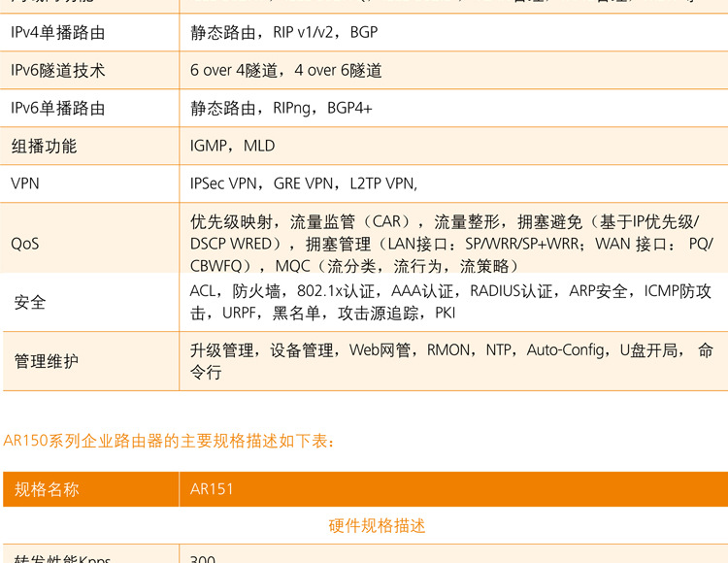
Task: Click the '硬件规格描述' section title
Action: [377, 526]
